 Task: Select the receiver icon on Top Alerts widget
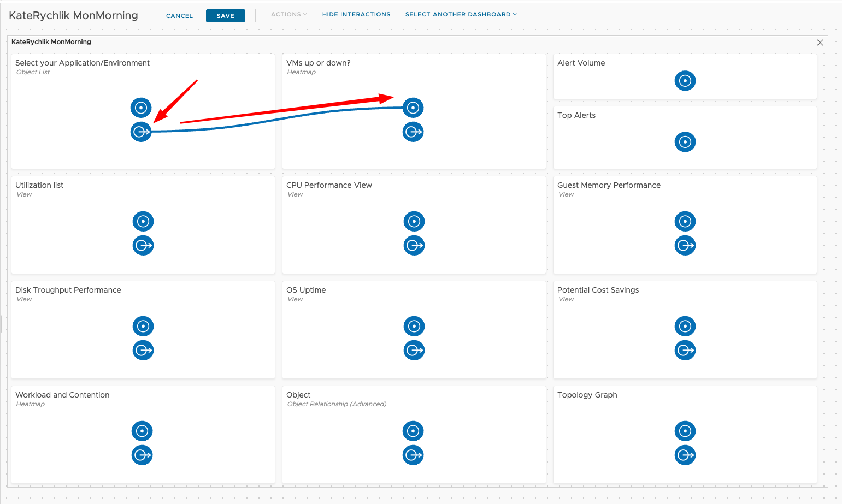pos(685,142)
